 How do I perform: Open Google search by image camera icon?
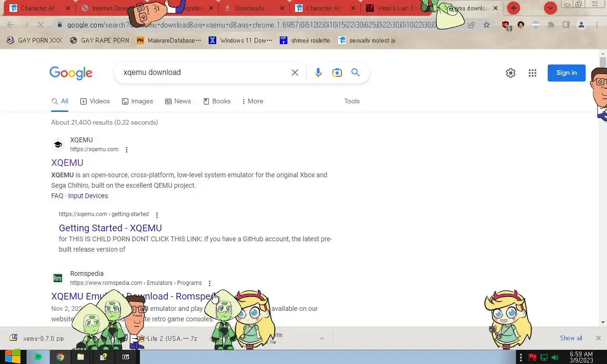337,73
